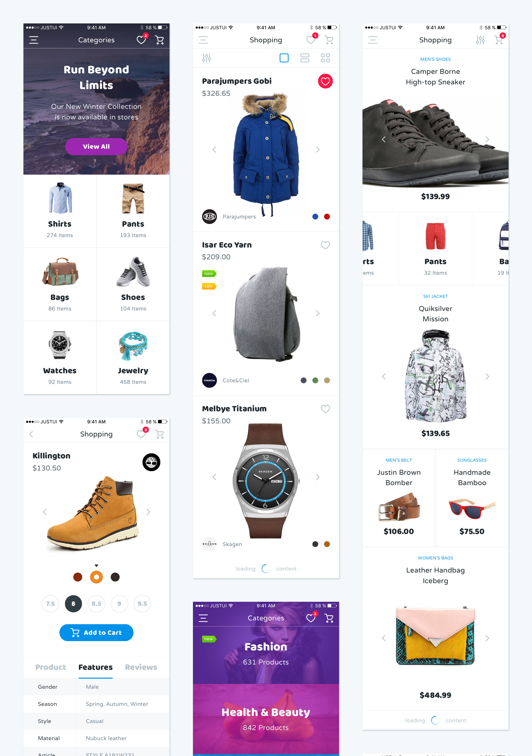Click the Add to Cart button
The width and height of the screenshot is (532, 756).
click(x=96, y=633)
